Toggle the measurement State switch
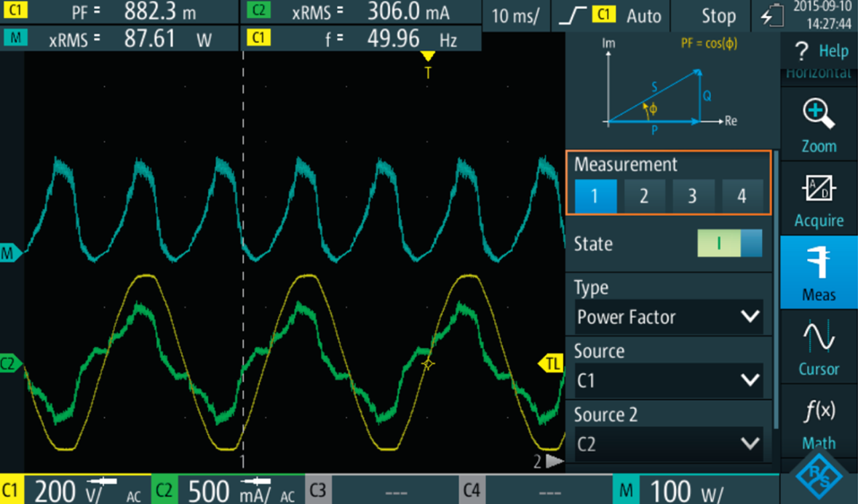 729,243
